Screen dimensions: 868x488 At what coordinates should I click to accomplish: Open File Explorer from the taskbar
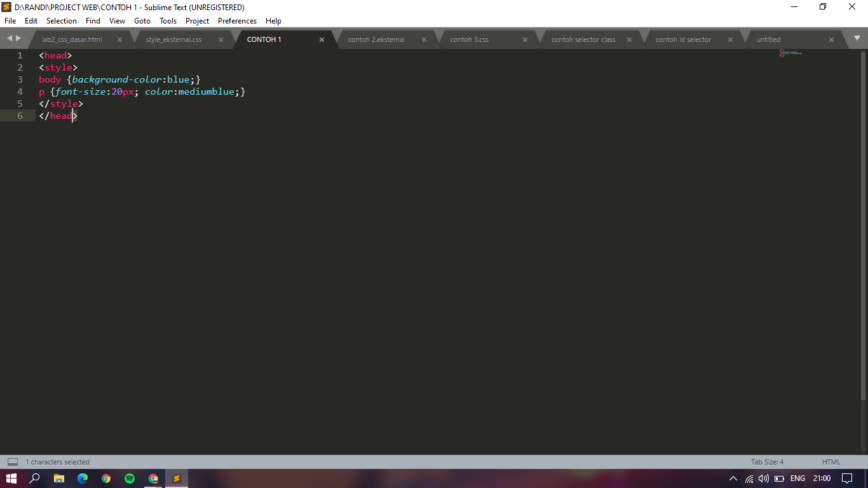59,478
